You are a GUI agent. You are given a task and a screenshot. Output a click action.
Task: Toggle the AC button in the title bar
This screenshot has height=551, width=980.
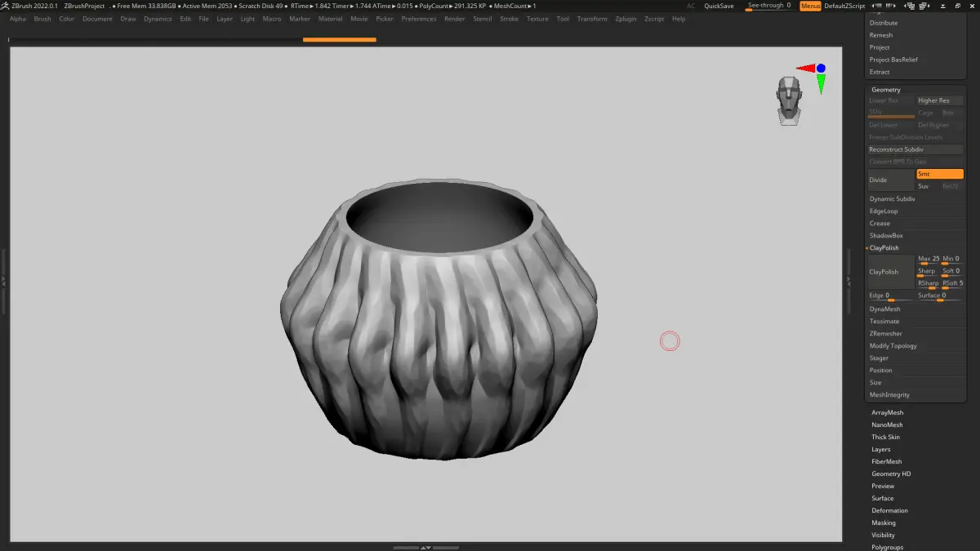[x=691, y=6]
